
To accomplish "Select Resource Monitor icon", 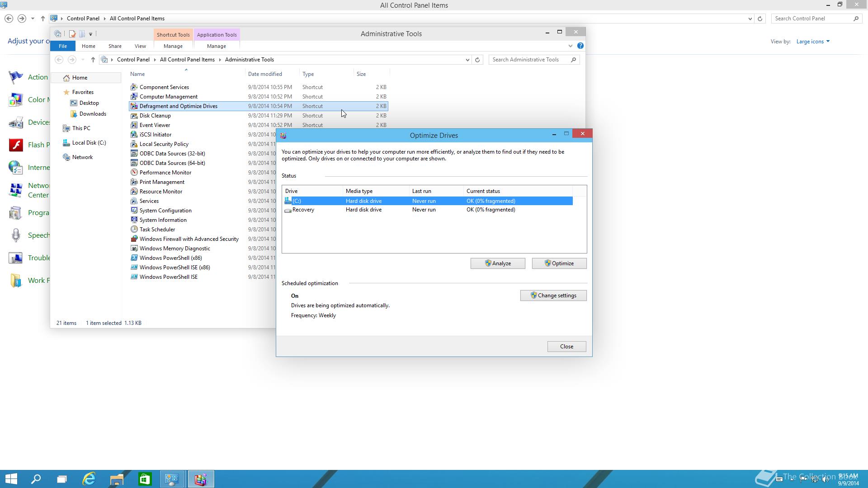I will click(134, 192).
